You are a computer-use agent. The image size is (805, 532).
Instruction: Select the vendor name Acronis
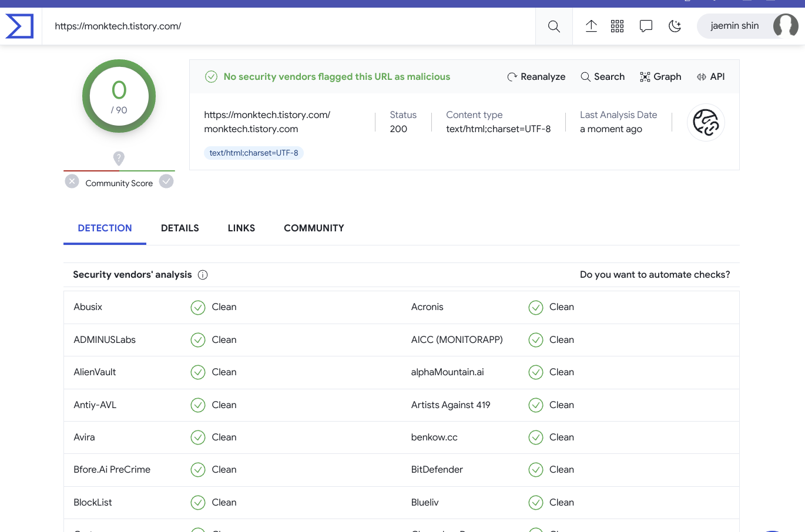click(x=427, y=307)
